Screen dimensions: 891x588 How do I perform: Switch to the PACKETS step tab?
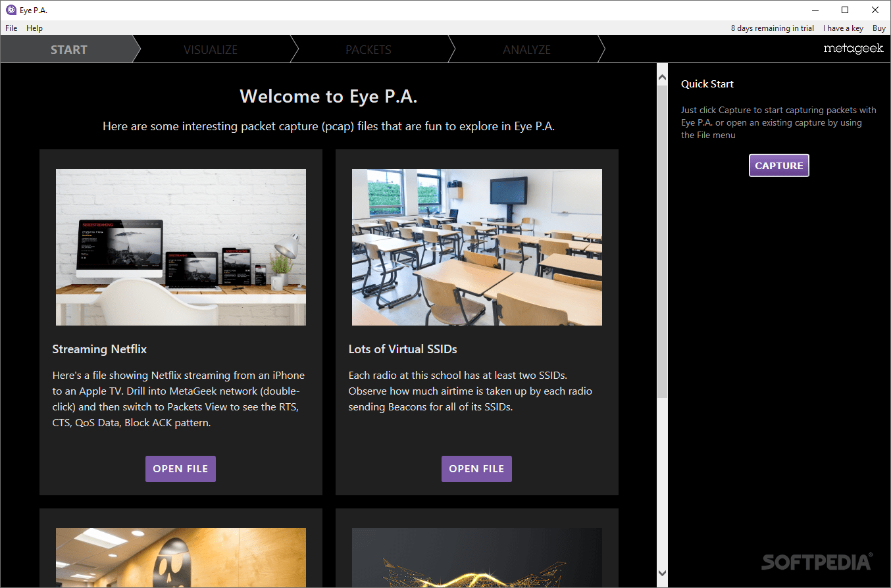pos(369,49)
